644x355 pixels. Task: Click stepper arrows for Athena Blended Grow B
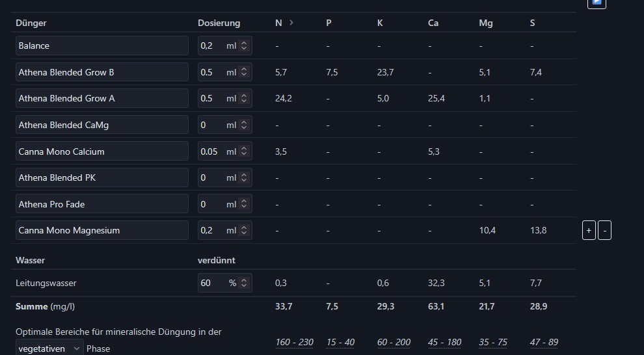click(x=244, y=72)
